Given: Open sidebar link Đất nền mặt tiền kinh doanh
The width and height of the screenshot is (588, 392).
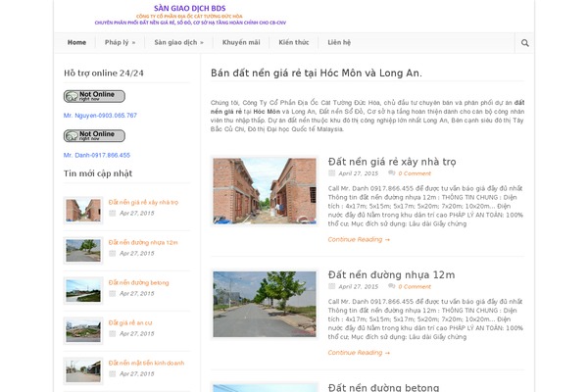Looking at the screenshot, I should 146,363.
